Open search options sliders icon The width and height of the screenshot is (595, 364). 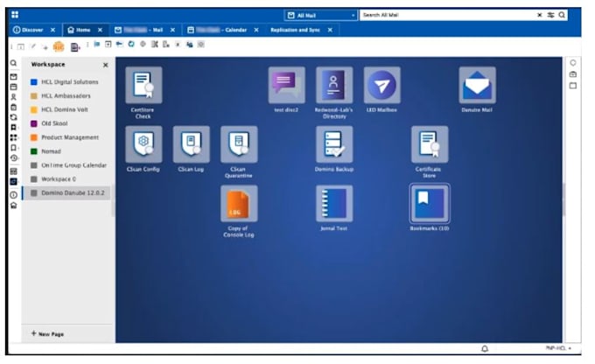click(550, 15)
